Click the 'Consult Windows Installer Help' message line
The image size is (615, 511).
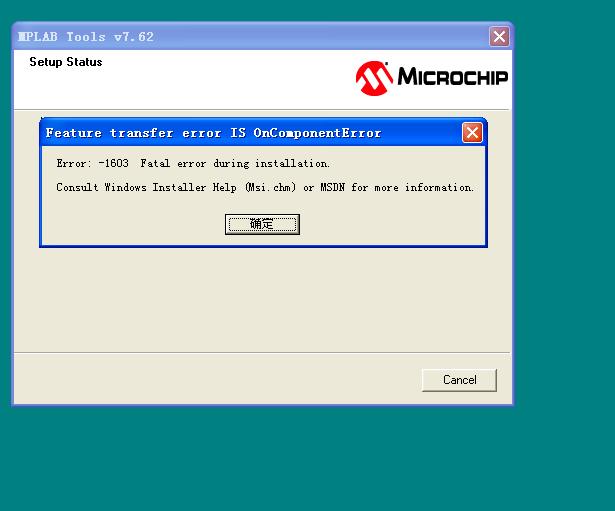coord(265,187)
